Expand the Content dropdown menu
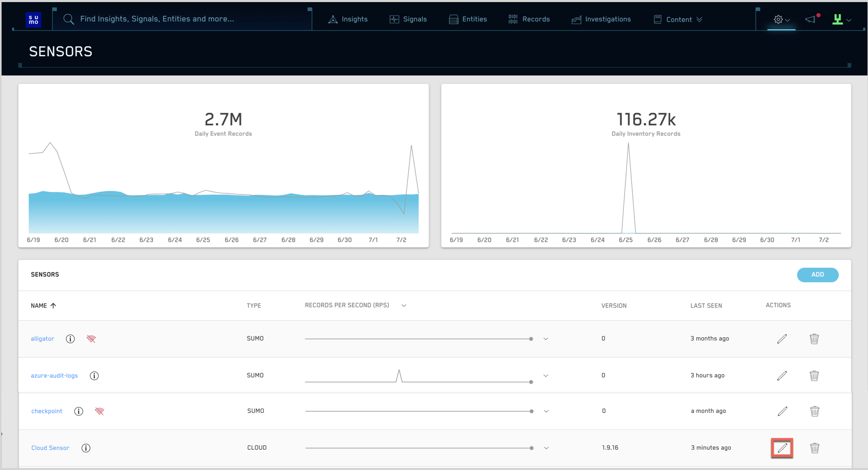The height and width of the screenshot is (470, 868). (x=679, y=19)
